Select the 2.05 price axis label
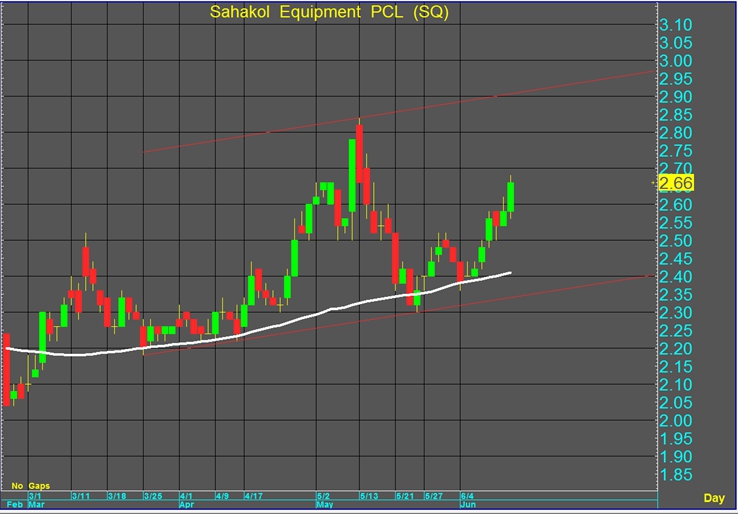Viewport: 738px width, 514px height. 676,402
